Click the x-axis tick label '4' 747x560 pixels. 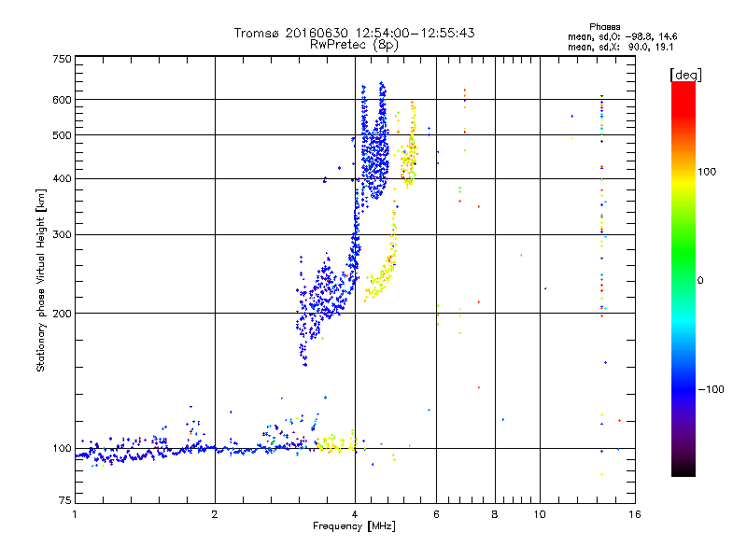click(x=355, y=514)
